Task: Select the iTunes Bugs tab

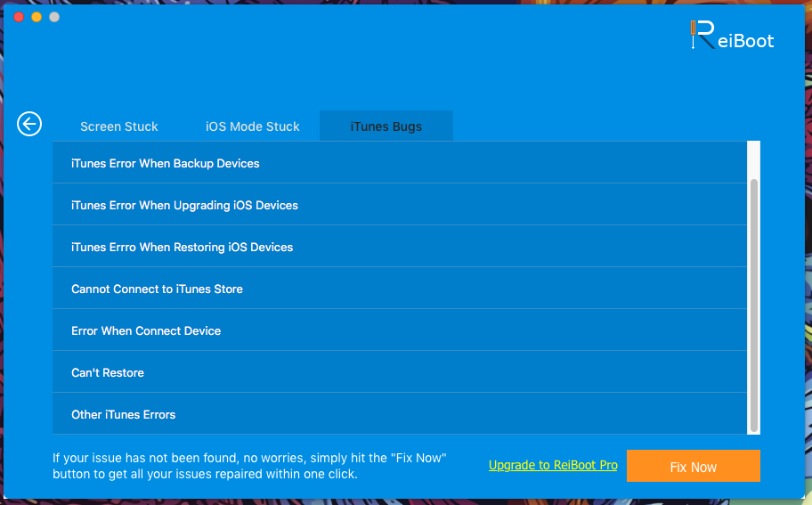Action: point(386,126)
